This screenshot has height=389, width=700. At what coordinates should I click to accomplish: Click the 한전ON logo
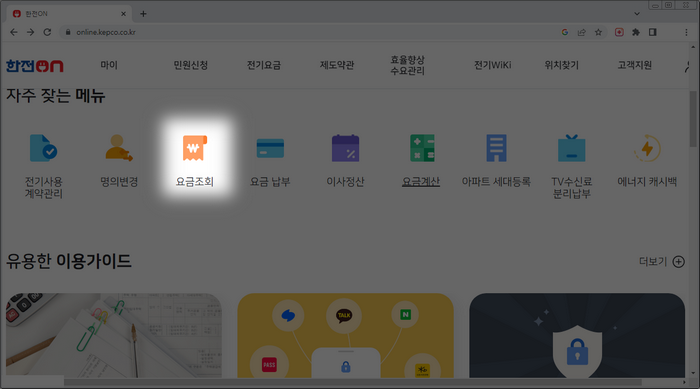tap(35, 66)
